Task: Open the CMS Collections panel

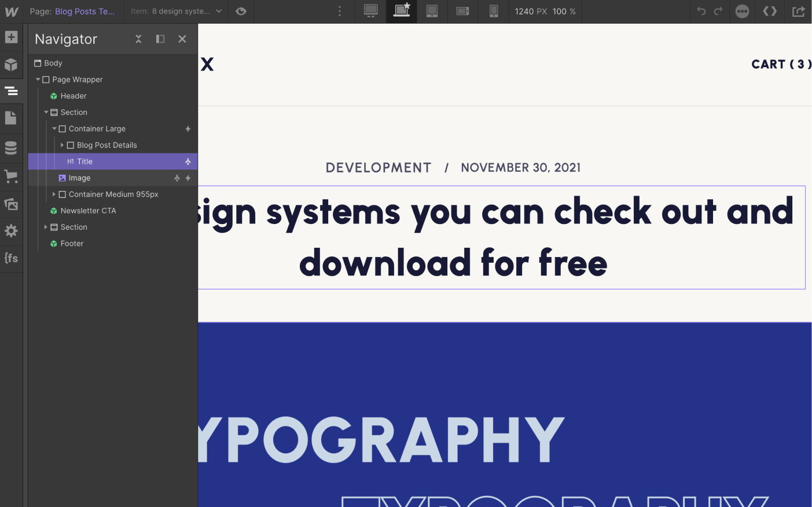Action: 11,148
